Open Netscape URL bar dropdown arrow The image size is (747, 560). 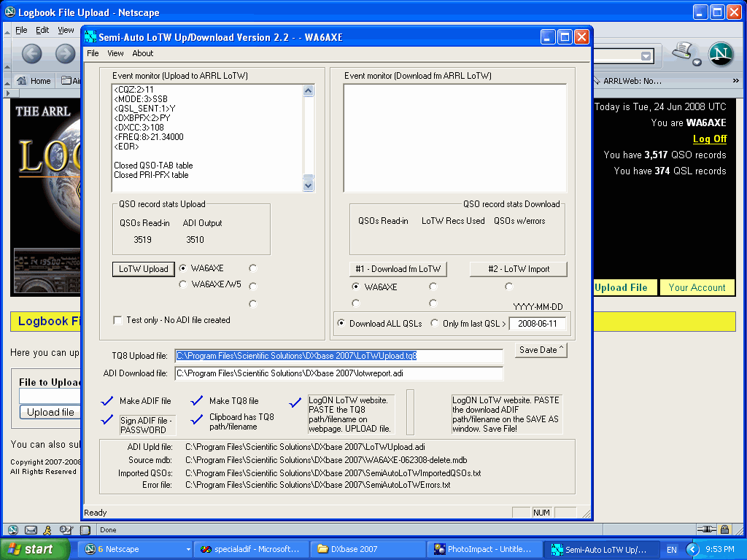(x=646, y=56)
